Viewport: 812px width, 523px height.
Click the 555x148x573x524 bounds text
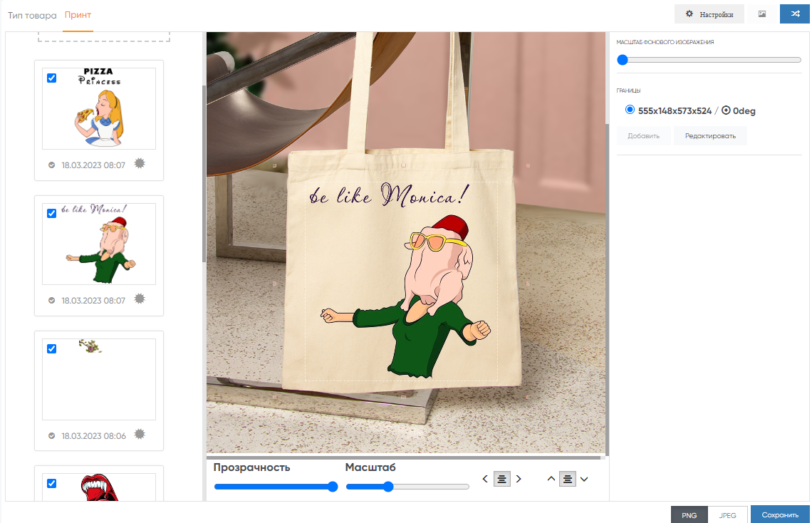(675, 111)
